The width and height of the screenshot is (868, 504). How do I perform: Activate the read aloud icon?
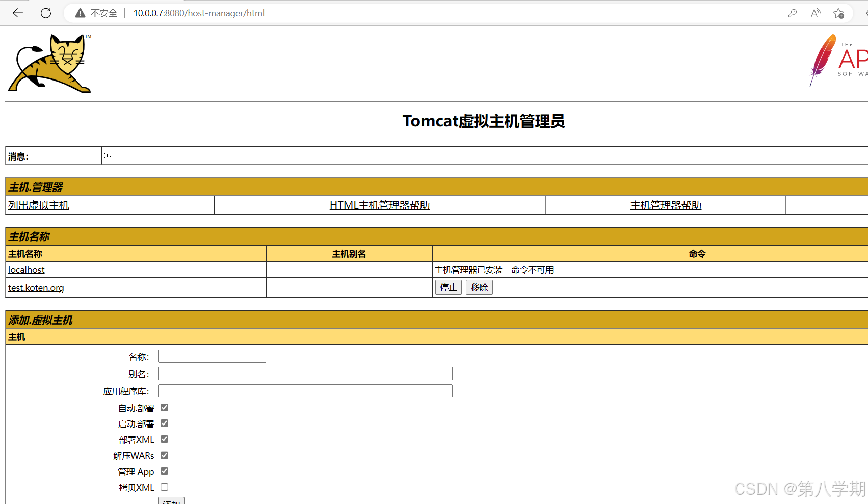816,13
